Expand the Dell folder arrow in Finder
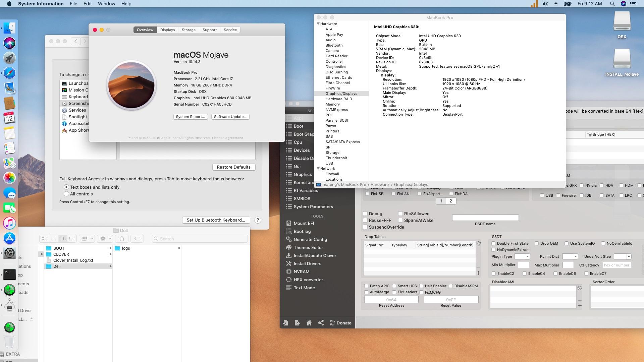644x362 pixels. coord(110,266)
